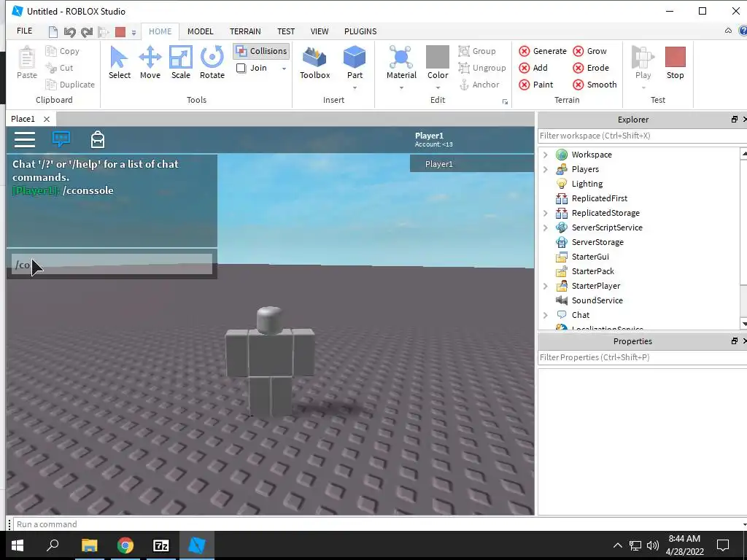
Task: Click the Add terrain tool
Action: 533,68
